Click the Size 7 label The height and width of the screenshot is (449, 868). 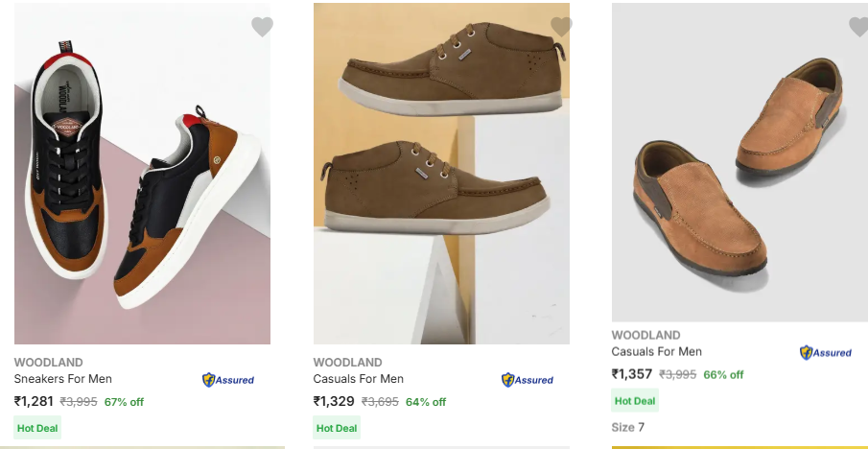628,427
